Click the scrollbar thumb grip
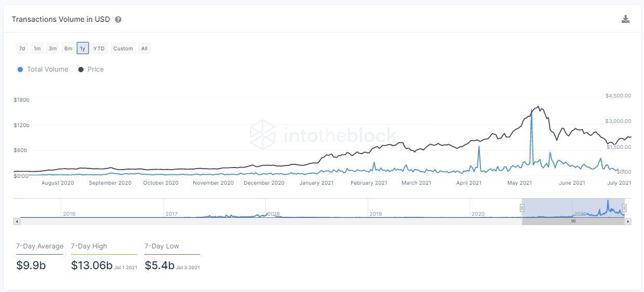The width and height of the screenshot is (644, 292). (x=573, y=221)
